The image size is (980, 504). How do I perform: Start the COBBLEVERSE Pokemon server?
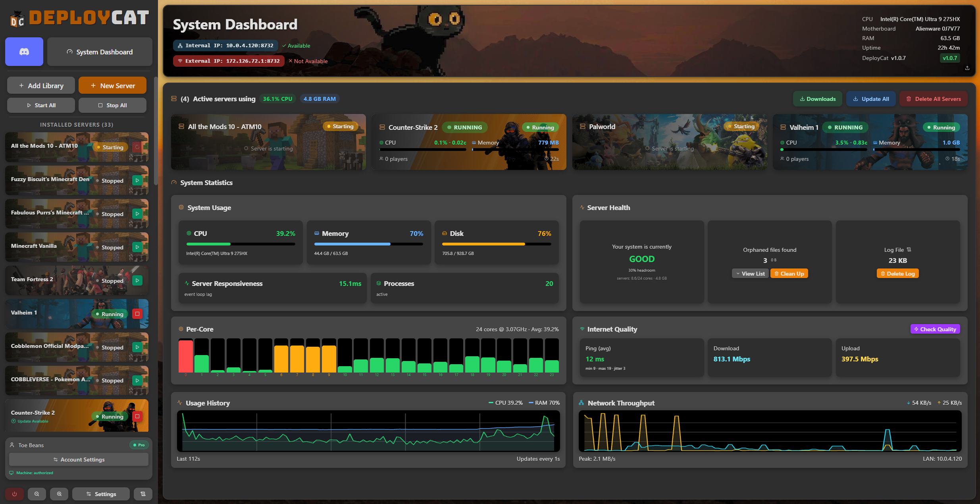137,380
